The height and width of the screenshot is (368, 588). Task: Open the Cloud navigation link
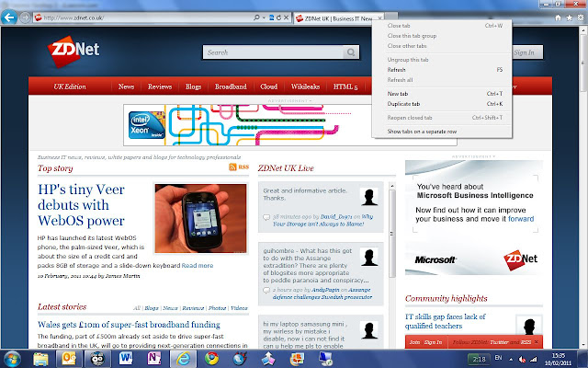[269, 86]
